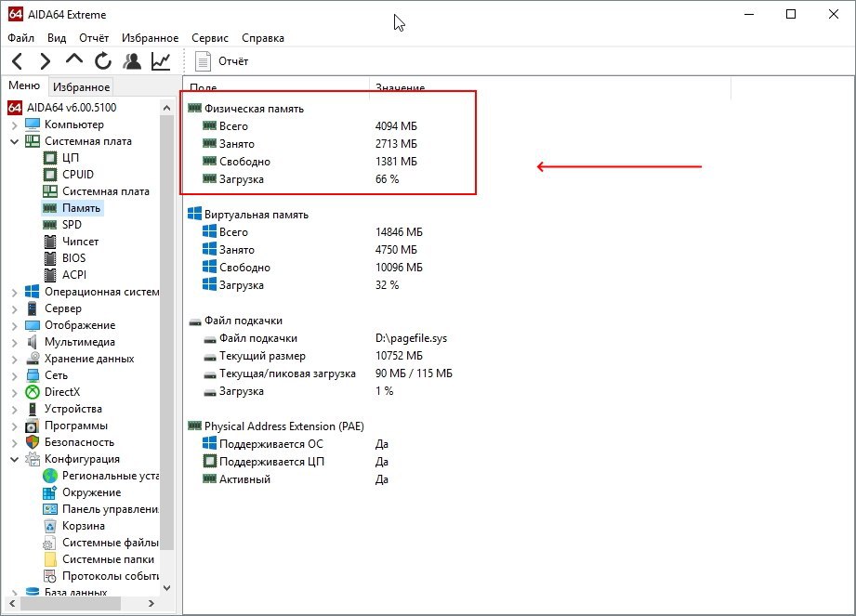The image size is (856, 616).
Task: Click the Системные папки folder icon
Action: (49, 559)
